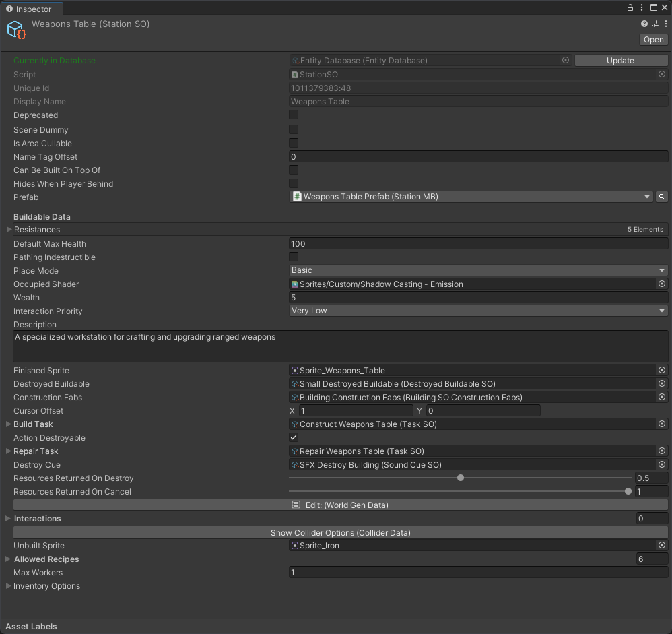Viewport: 672px width, 634px height.
Task: Expand the Interactions list
Action: (9, 518)
